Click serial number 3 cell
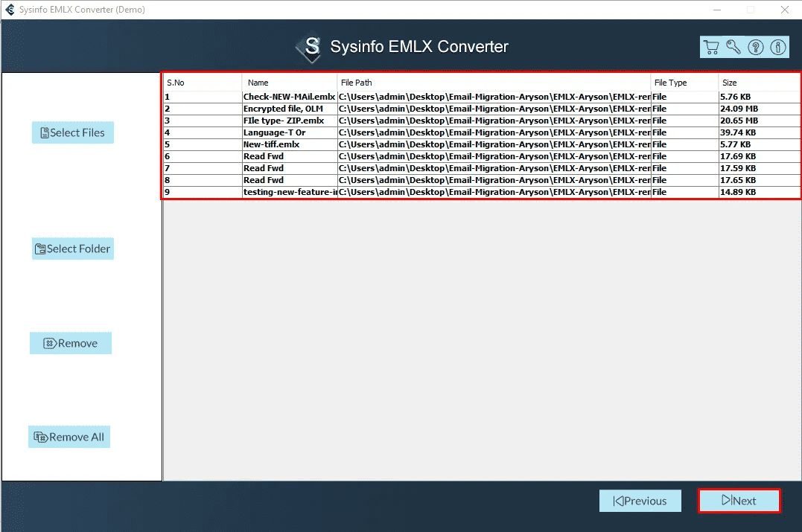Image resolution: width=802 pixels, height=532 pixels. (x=203, y=121)
